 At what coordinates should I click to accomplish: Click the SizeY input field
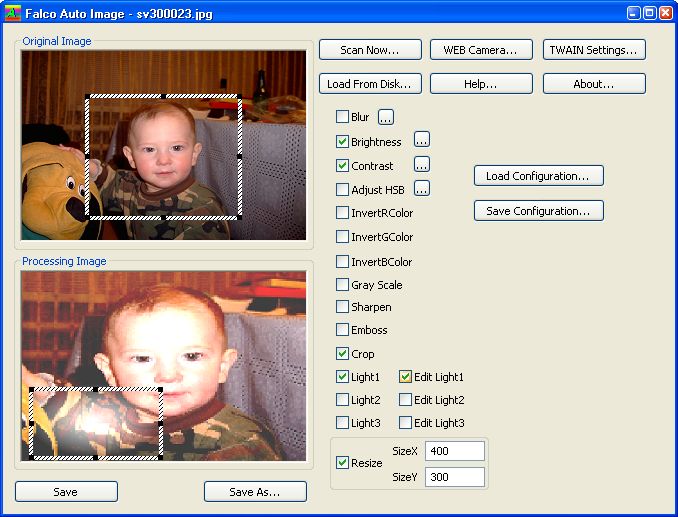click(455, 477)
